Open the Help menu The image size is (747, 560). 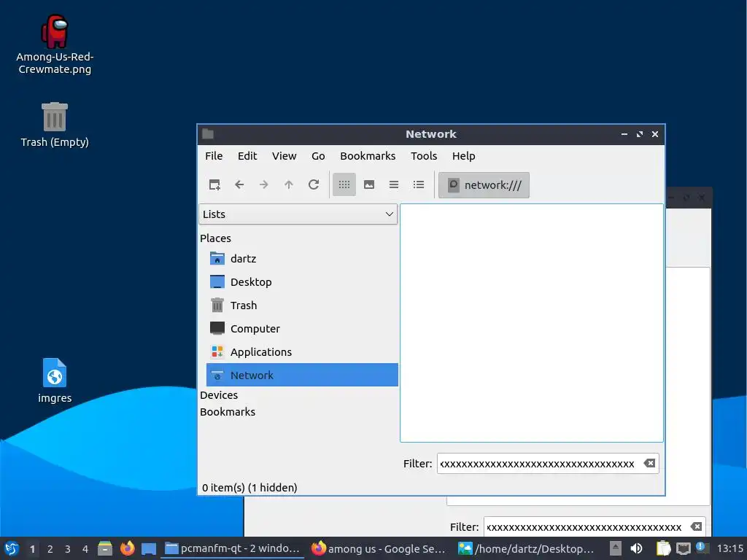(463, 156)
